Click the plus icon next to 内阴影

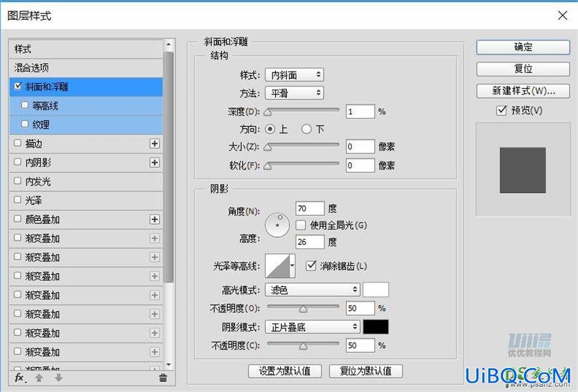154,163
